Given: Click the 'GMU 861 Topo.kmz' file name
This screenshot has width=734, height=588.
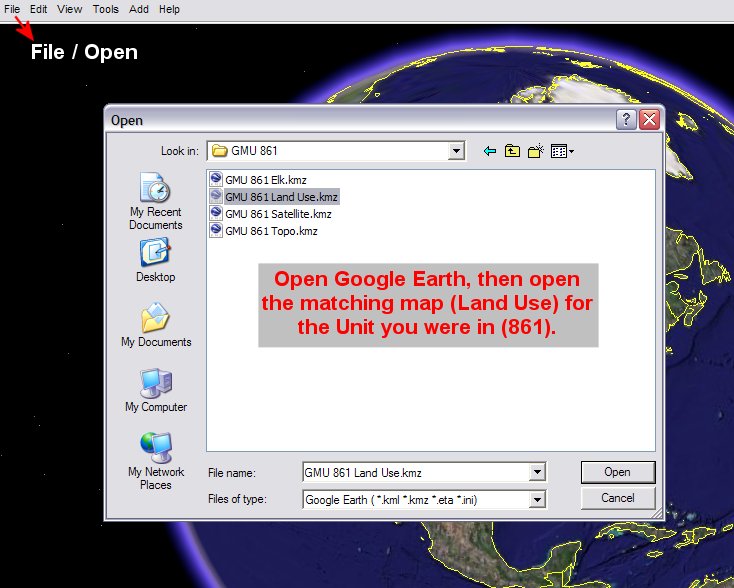Looking at the screenshot, I should point(271,231).
